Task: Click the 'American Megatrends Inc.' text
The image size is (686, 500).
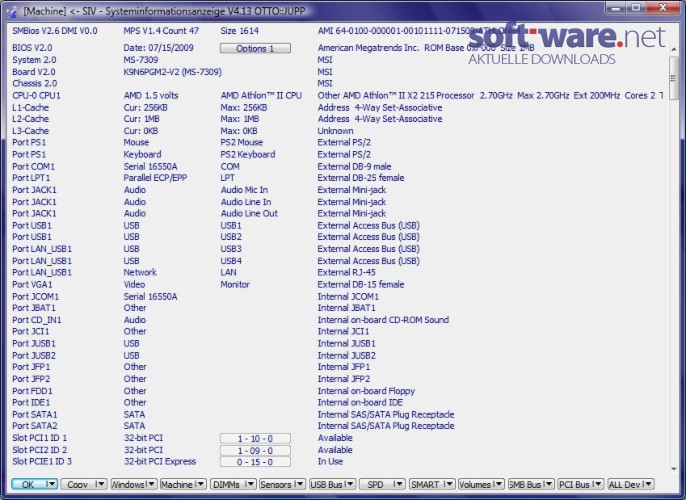Action: [368, 48]
